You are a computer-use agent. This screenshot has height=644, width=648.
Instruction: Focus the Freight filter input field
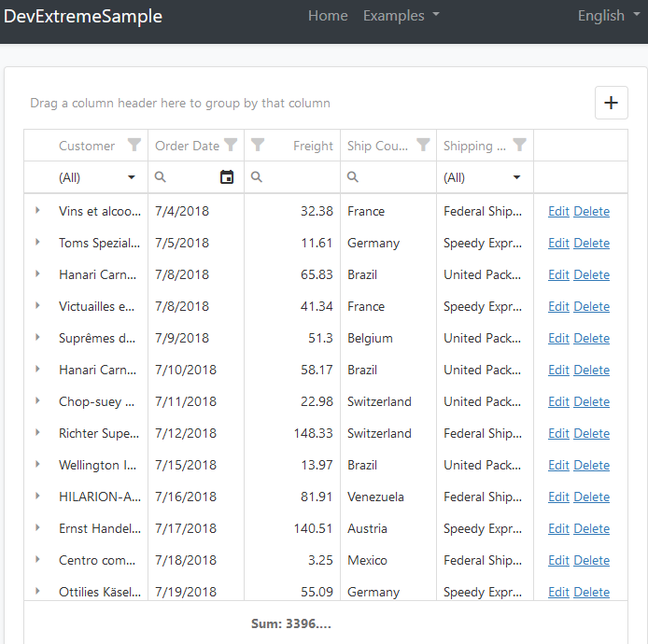click(299, 177)
